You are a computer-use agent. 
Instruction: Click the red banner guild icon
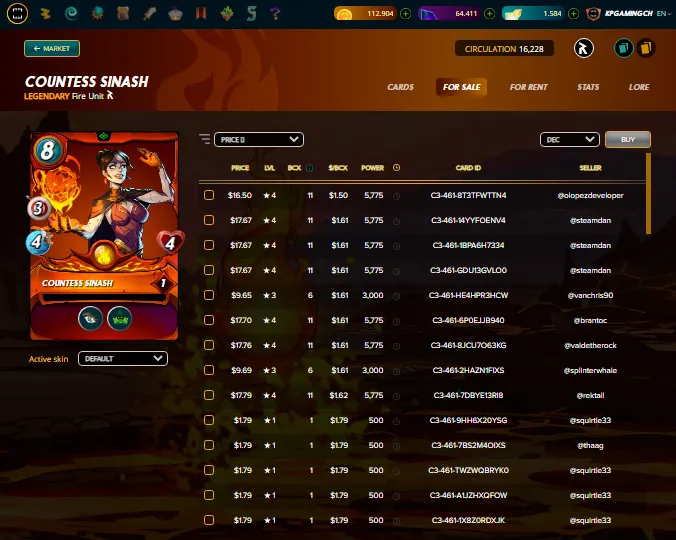coord(201,13)
